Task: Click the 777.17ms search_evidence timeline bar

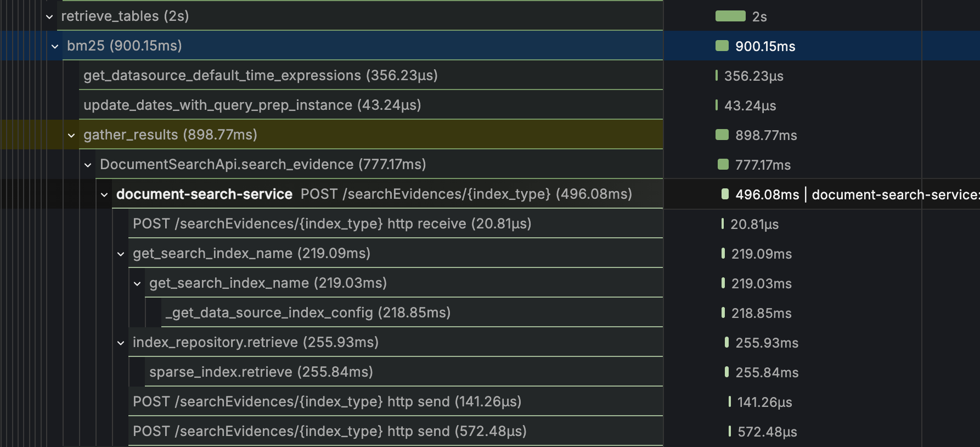Action: [x=723, y=165]
